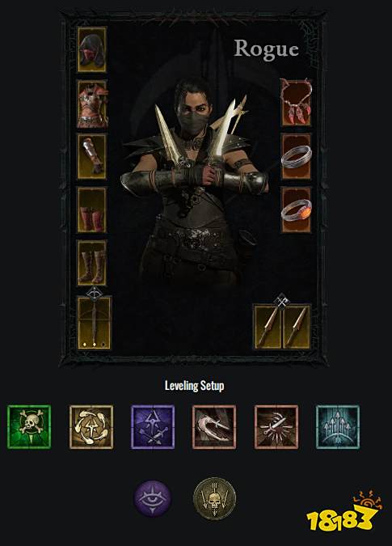Viewport: 392px width, 546px height.
Task: Click the purple dagger-and-arrow skill
Action: click(x=153, y=427)
